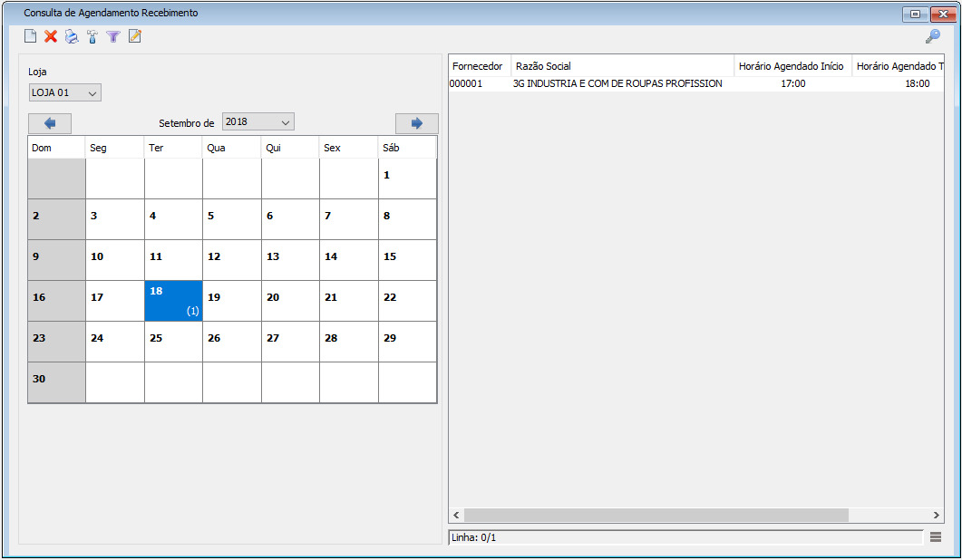This screenshot has width=962, height=560.
Task: Advance to next month with right arrow
Action: 416,123
